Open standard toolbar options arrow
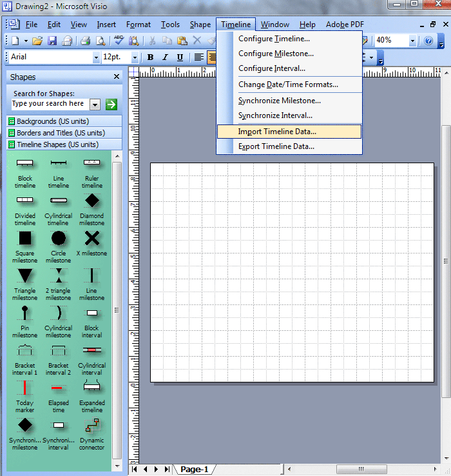 (441, 41)
